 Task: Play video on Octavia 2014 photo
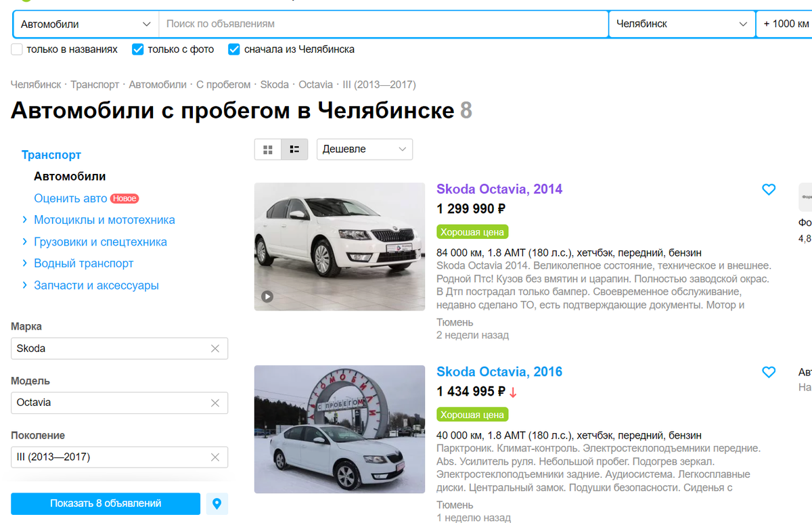tap(267, 296)
